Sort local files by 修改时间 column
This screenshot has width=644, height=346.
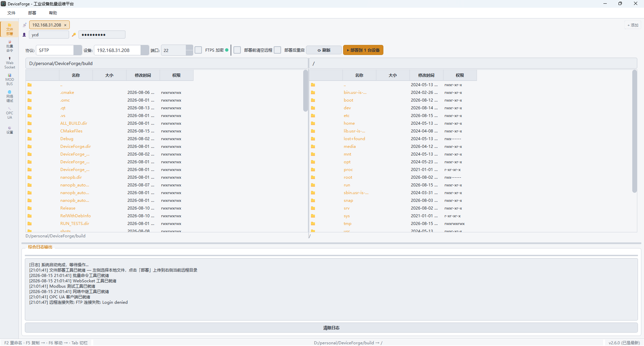pos(143,75)
